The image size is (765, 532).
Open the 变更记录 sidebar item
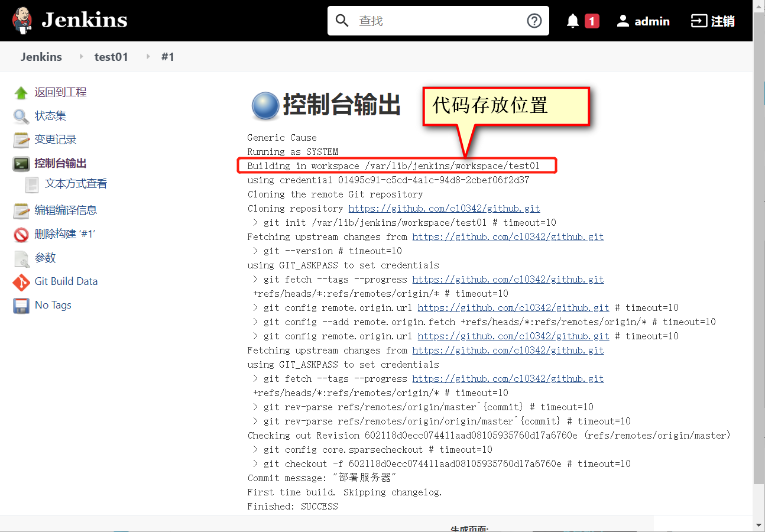(x=56, y=140)
